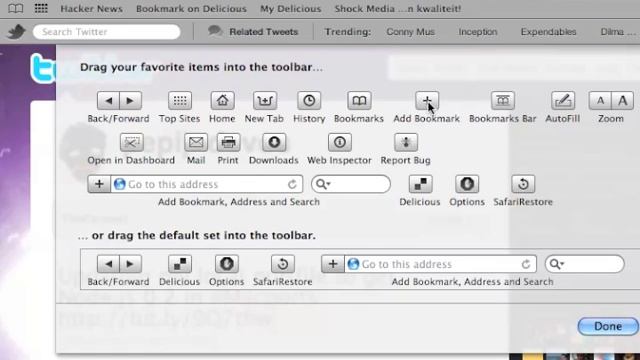Click the upper Go to this address field
The width and height of the screenshot is (640, 360).
[207, 184]
